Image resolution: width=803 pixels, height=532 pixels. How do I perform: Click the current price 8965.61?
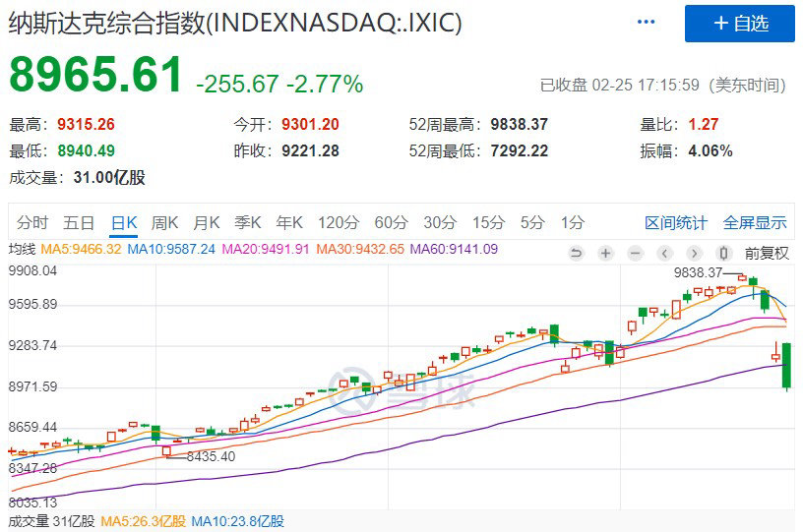[95, 75]
